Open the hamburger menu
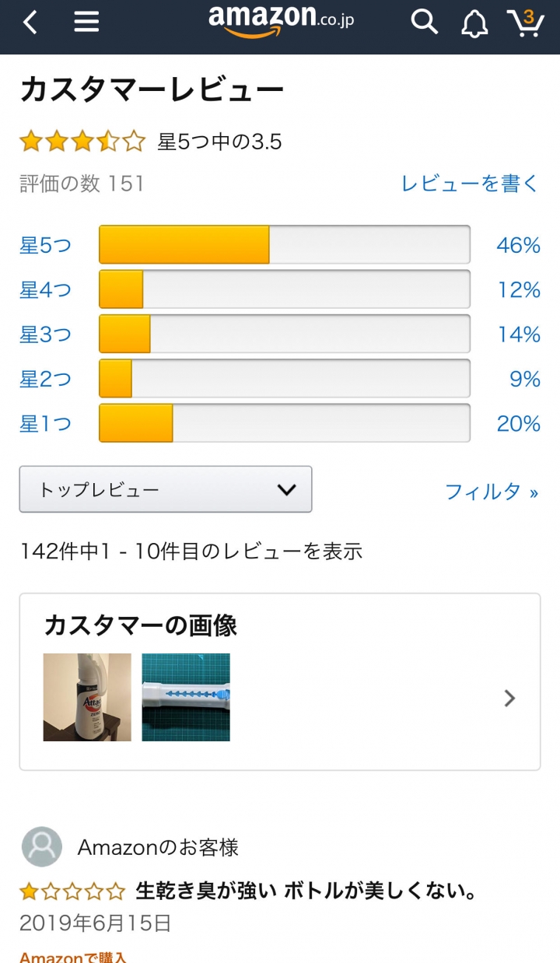This screenshot has width=560, height=963. pyautogui.click(x=86, y=23)
